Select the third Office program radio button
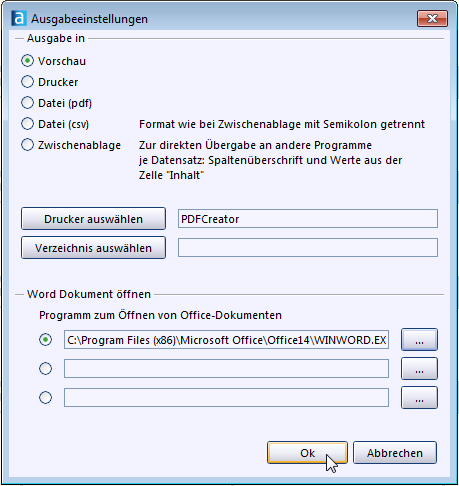 click(x=45, y=398)
